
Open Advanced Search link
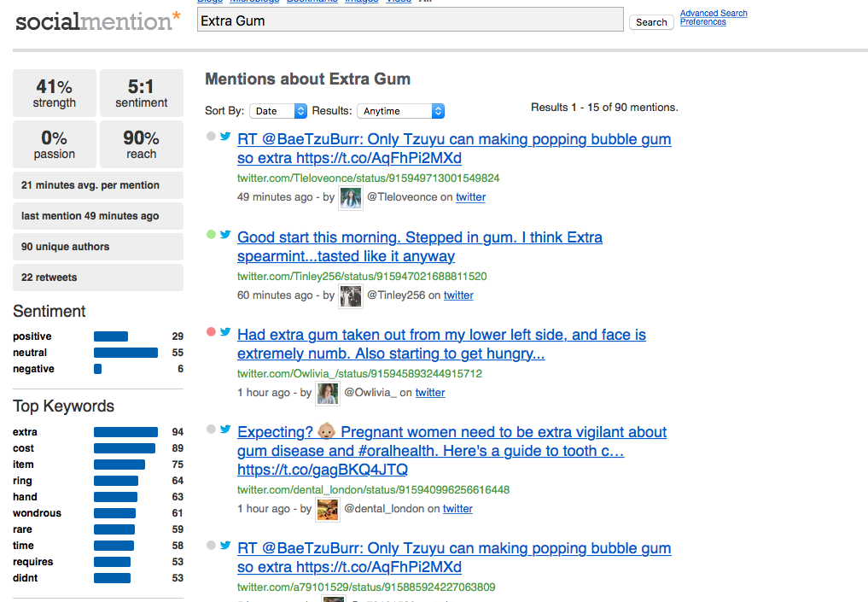tap(714, 13)
